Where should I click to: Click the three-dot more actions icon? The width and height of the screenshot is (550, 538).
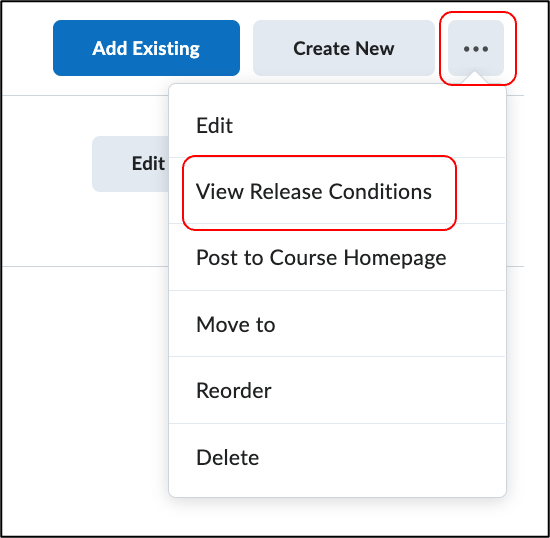[x=476, y=48]
